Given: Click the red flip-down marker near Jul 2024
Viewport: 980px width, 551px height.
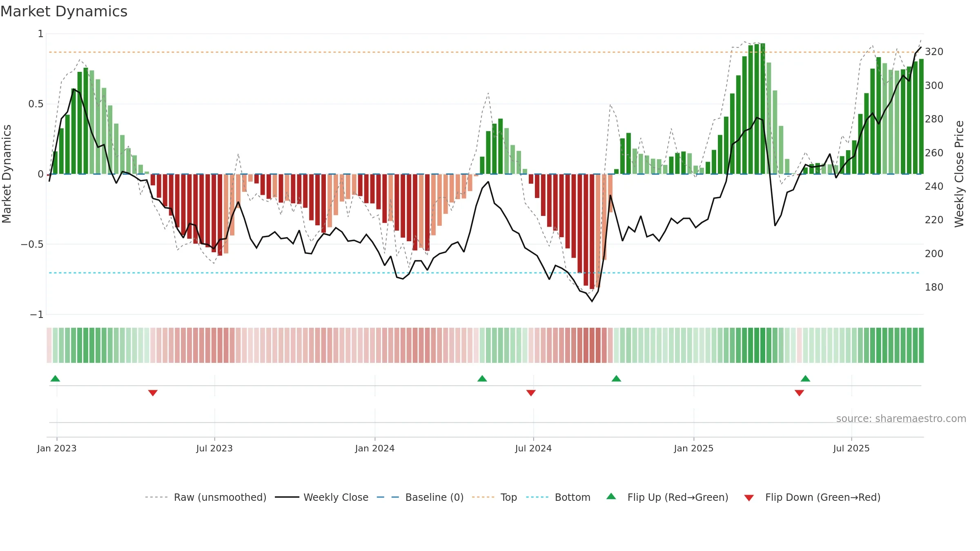Looking at the screenshot, I should pos(531,393).
